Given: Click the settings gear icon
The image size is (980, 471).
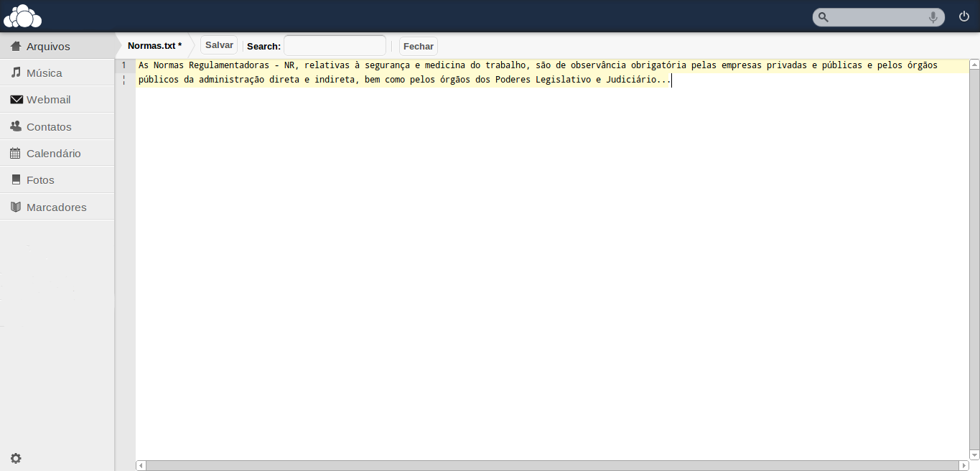Looking at the screenshot, I should click(16, 458).
